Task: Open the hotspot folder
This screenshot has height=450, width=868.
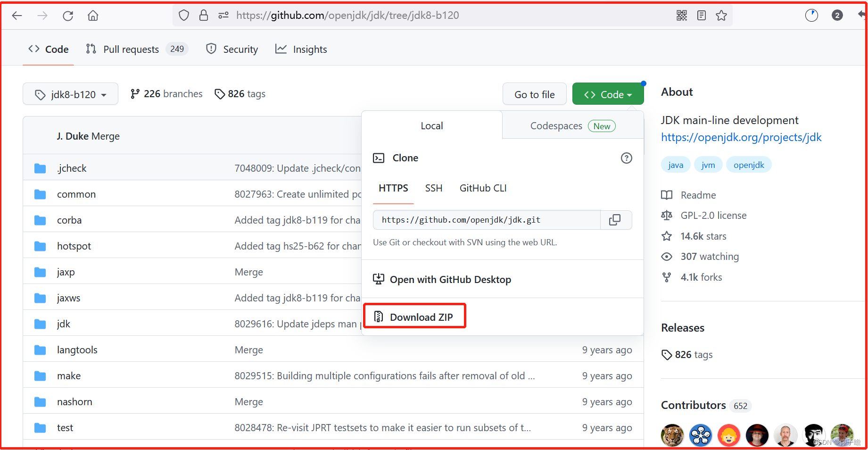Action: click(x=74, y=246)
